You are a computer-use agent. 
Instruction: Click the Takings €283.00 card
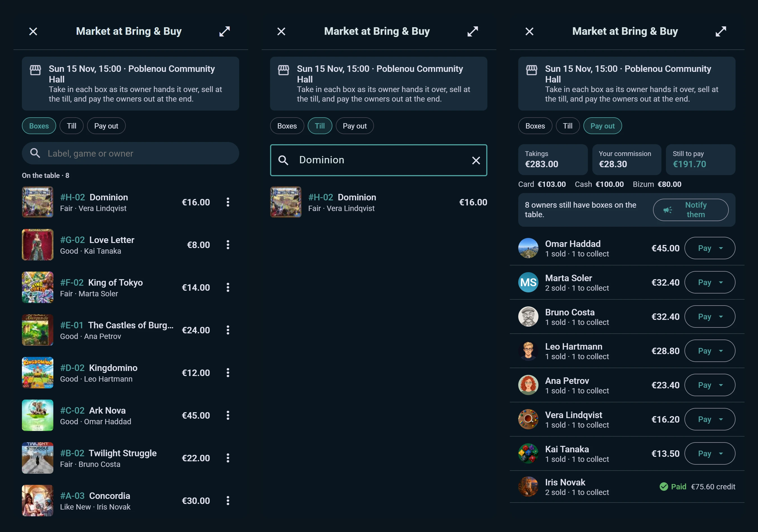pos(553,159)
